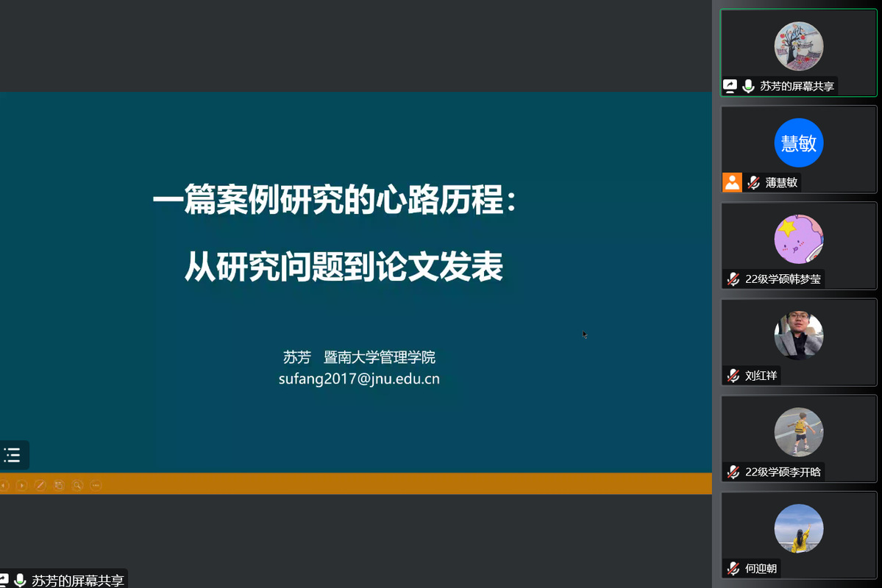Click screen share icon in 苏芳 tile
Viewport: 882px width, 588px height.
click(730, 86)
